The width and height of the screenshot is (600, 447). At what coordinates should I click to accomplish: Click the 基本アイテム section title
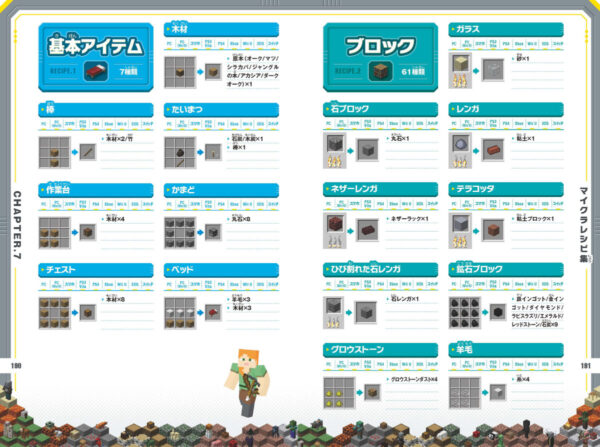[x=95, y=46]
